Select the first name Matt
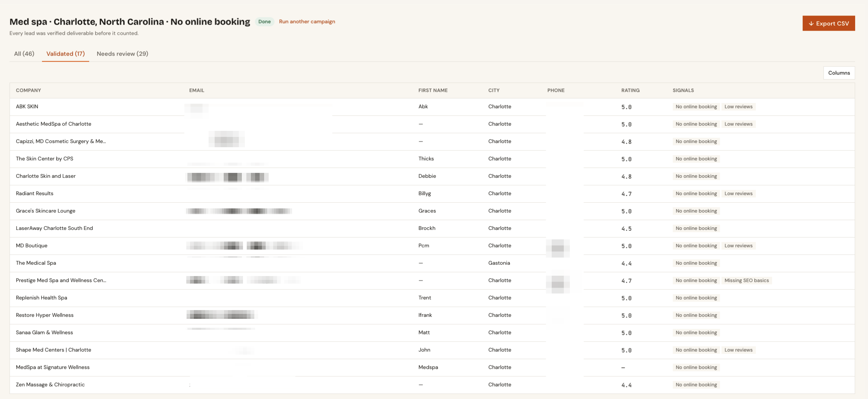The width and height of the screenshot is (868, 399). click(424, 333)
